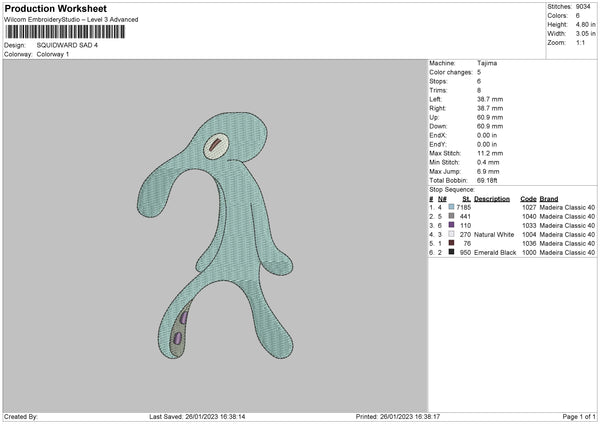Select the Emerald Black thread swatch
This screenshot has width=600, height=424.
452,252
